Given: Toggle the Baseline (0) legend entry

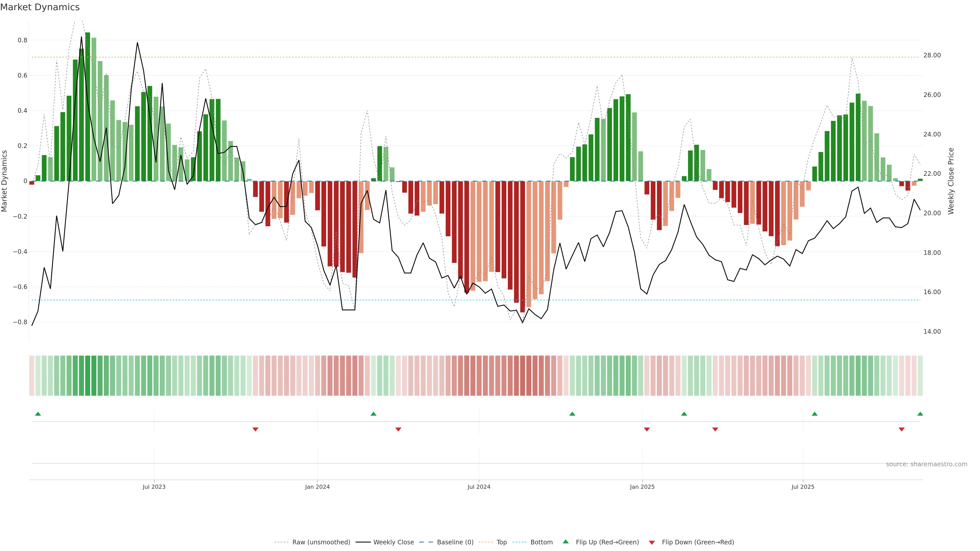Looking at the screenshot, I should (x=455, y=542).
